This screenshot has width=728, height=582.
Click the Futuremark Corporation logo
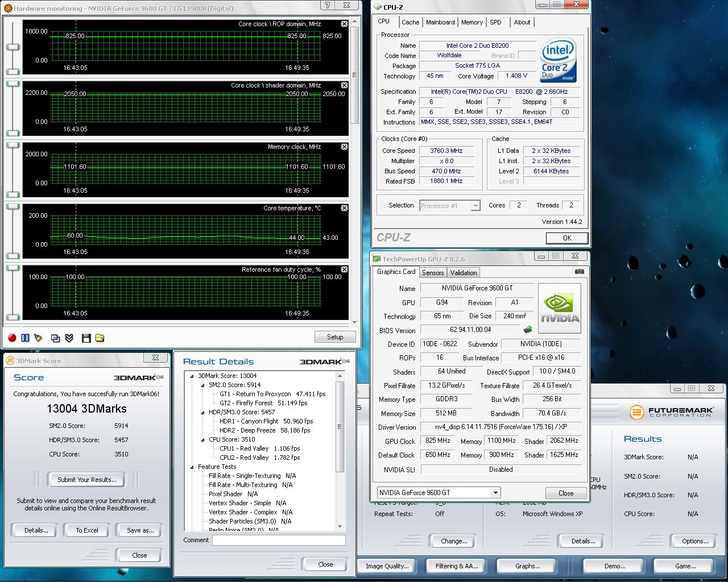[672, 411]
